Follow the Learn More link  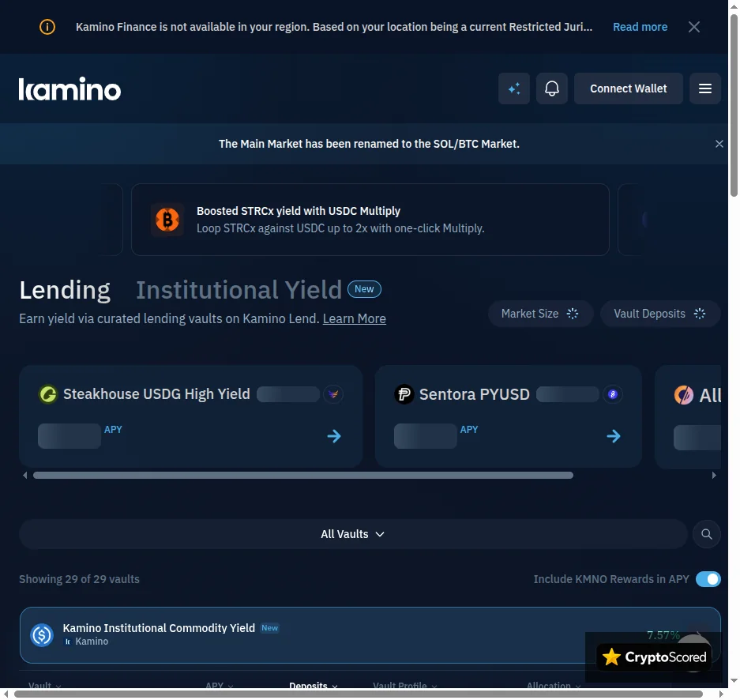(354, 318)
